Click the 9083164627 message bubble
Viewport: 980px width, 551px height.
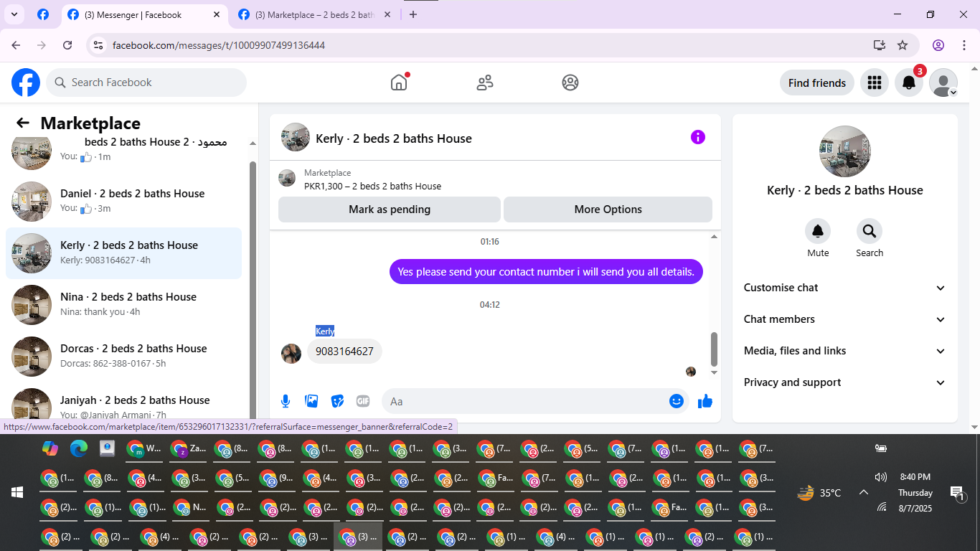[344, 352]
